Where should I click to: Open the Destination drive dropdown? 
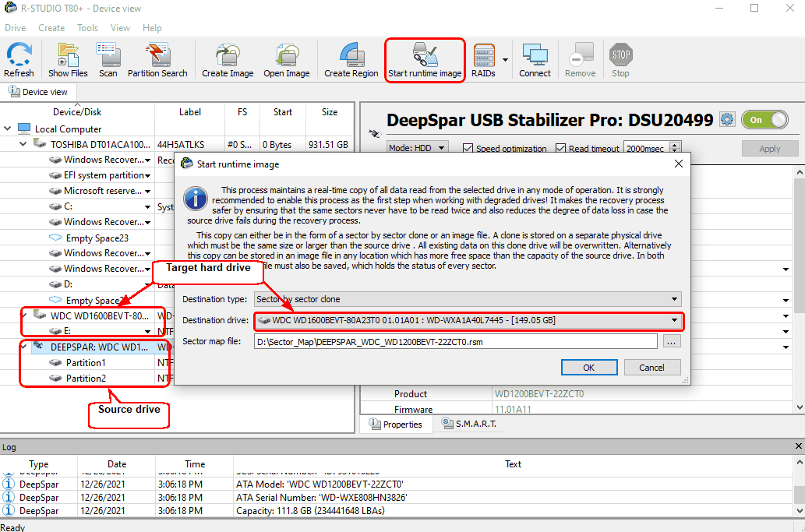(x=468, y=320)
